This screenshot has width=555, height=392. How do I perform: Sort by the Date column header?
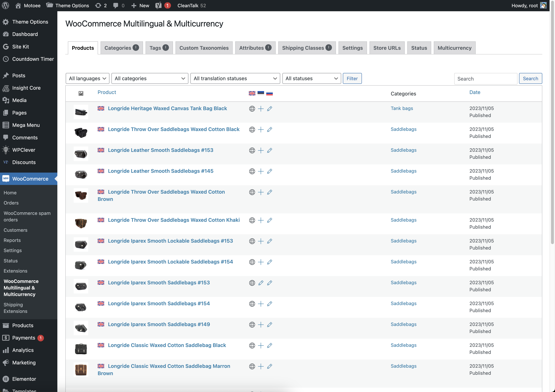point(474,92)
